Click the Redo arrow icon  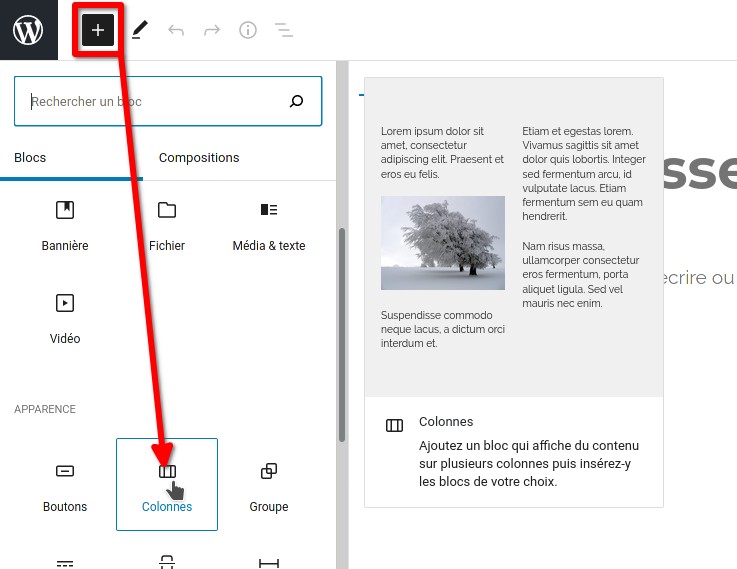coord(212,30)
